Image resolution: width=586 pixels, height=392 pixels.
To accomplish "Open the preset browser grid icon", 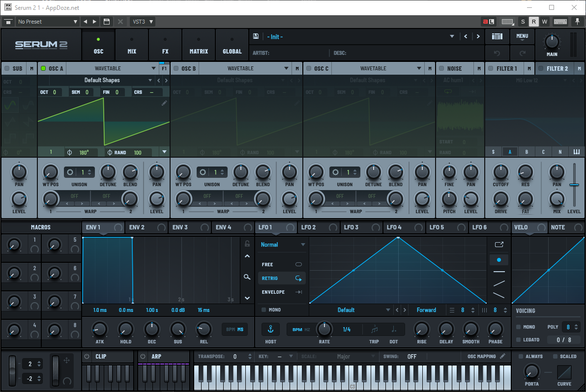I will [497, 36].
